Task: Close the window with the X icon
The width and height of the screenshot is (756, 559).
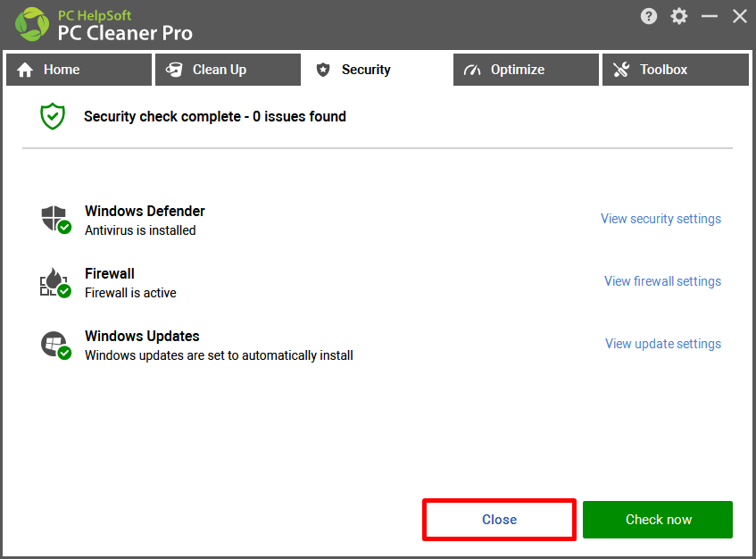Action: [x=740, y=16]
